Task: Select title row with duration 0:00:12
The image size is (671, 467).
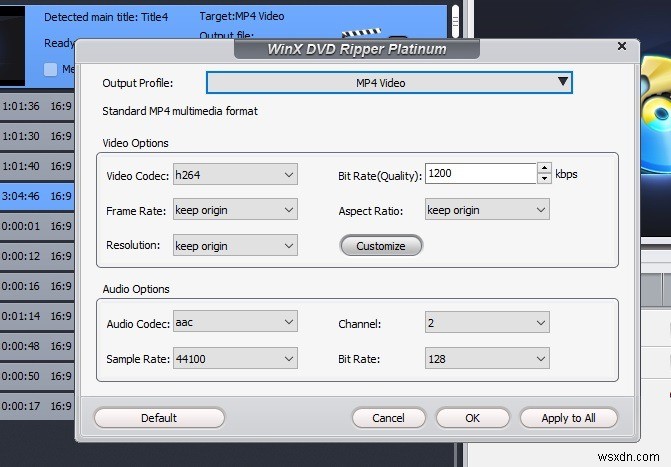Action: pyautogui.click(x=37, y=256)
